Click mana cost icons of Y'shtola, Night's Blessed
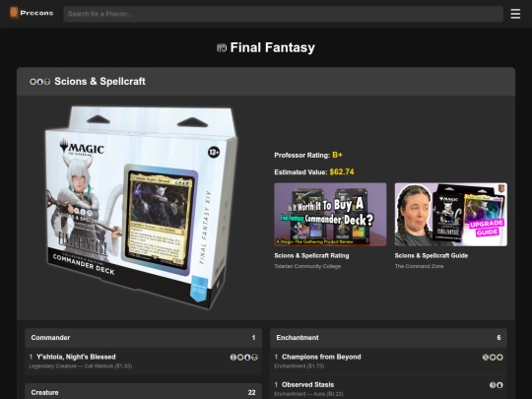The image size is (532, 399). point(244,358)
